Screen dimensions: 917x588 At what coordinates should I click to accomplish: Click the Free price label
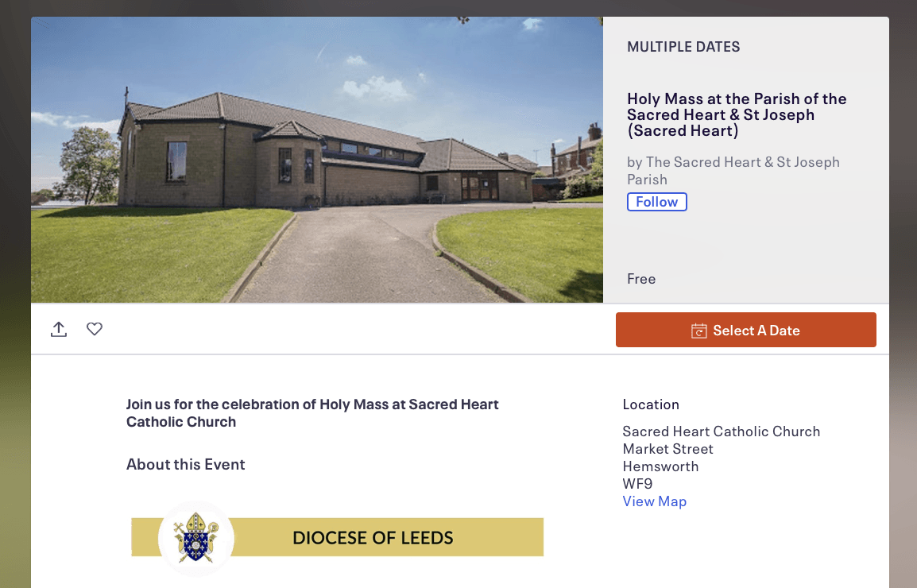[x=641, y=279]
